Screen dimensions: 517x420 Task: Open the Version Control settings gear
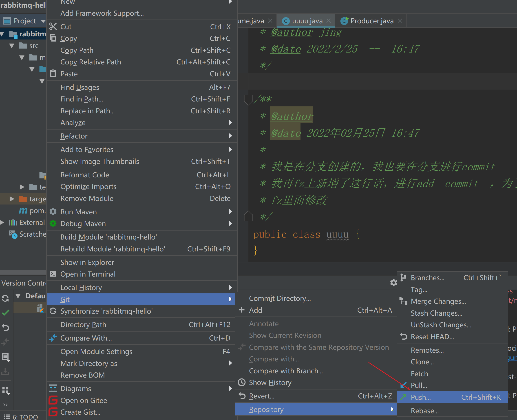[393, 282]
